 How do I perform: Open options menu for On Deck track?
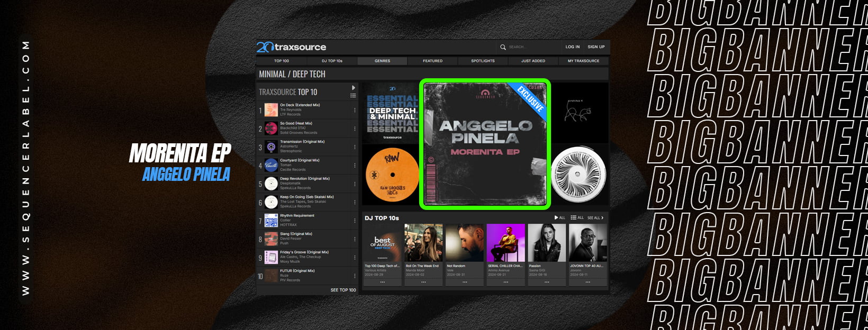(355, 110)
